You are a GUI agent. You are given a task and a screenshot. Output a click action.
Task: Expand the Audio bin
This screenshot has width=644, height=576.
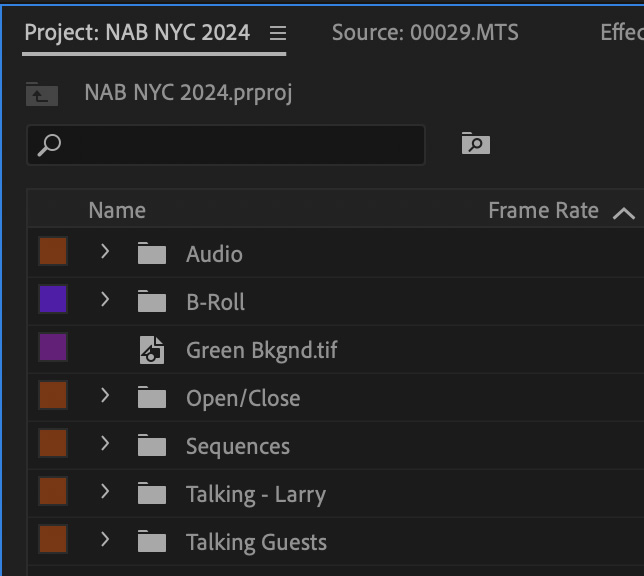[x=105, y=251]
